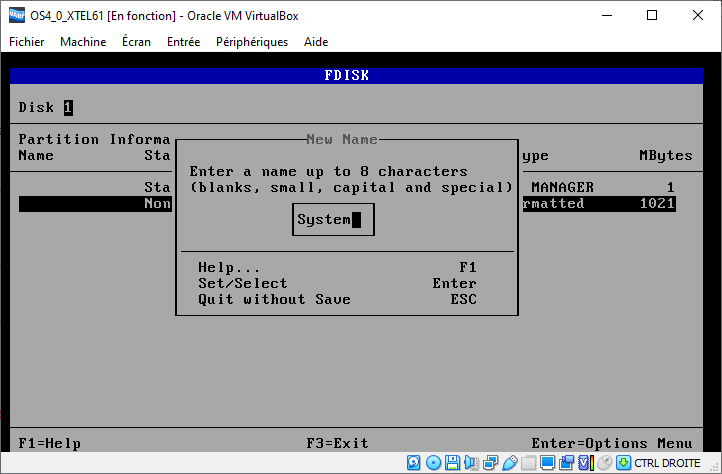Click the F3=Exit label at the bottom
Image resolution: width=722 pixels, height=474 pixels.
(x=337, y=443)
